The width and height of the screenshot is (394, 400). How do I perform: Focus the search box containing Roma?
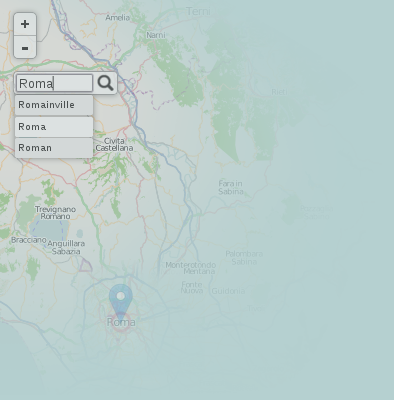[55, 83]
